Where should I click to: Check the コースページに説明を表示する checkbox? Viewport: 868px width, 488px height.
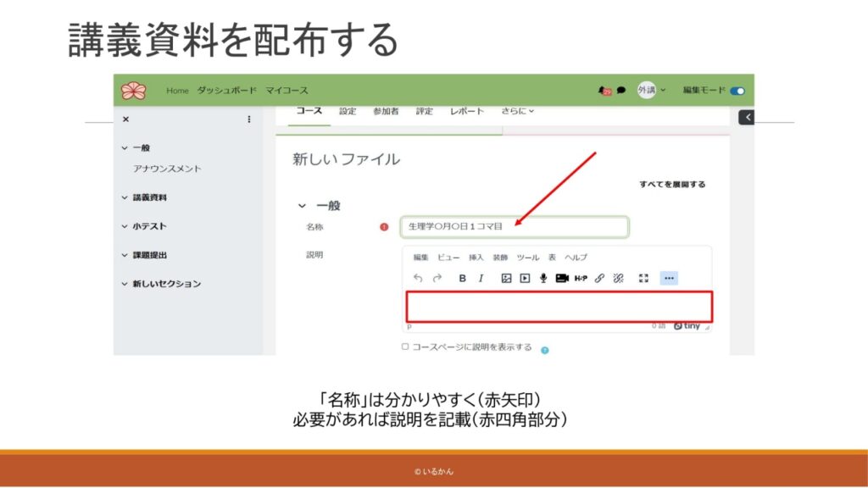coord(405,347)
